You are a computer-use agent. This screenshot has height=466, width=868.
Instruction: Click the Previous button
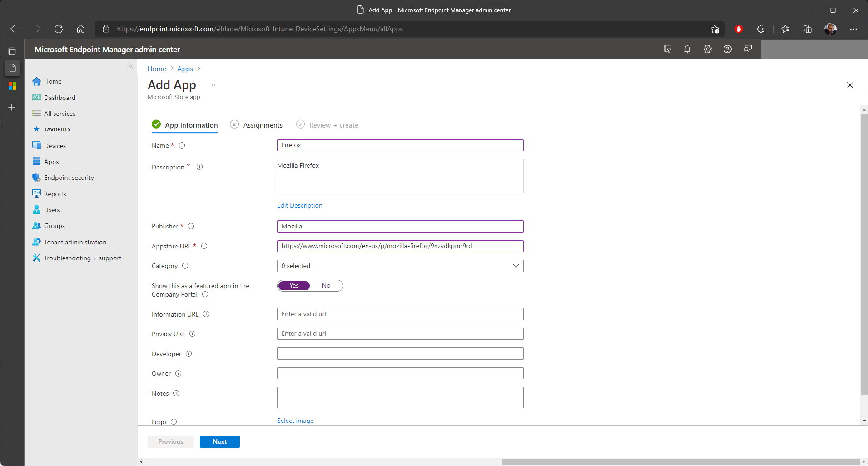tap(171, 441)
